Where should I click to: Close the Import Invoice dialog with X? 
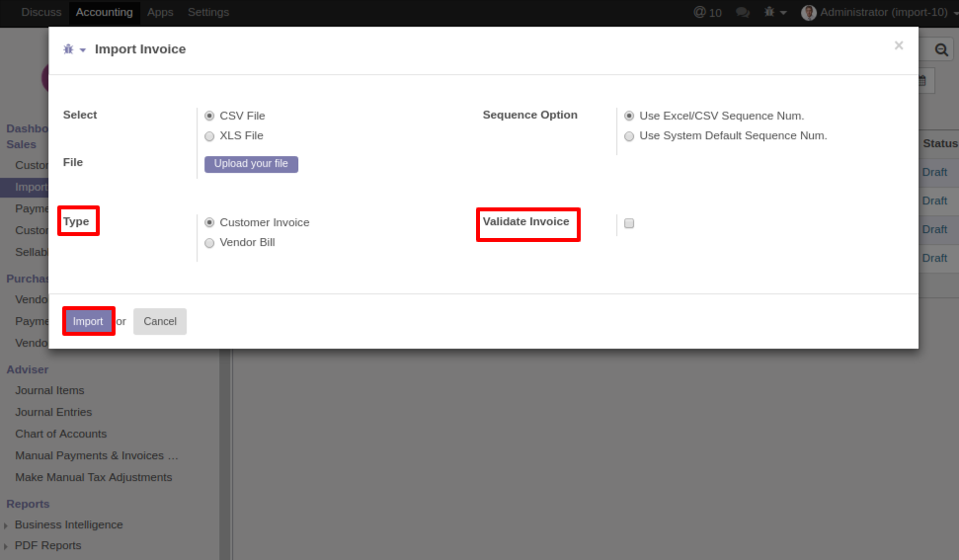point(898,45)
